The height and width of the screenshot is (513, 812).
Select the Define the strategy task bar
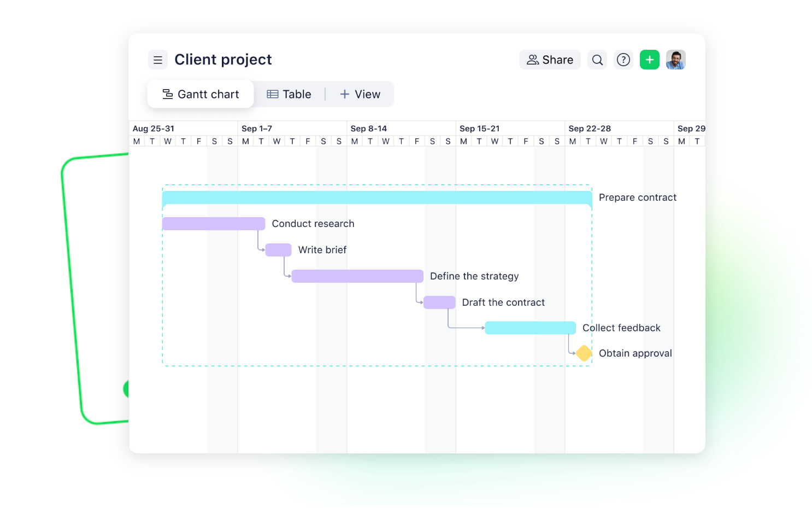pos(357,276)
